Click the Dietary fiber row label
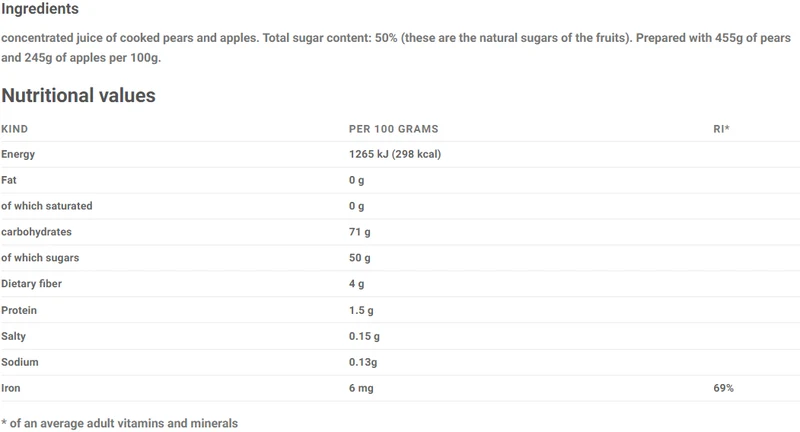 point(31,284)
